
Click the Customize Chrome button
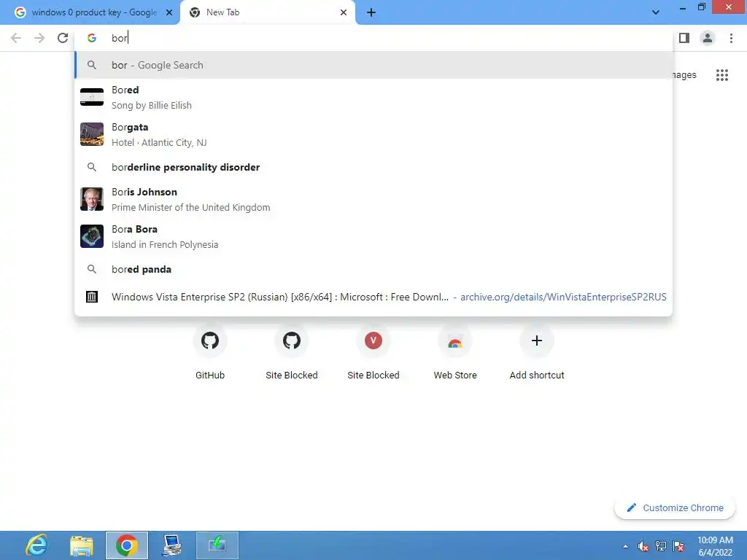tap(675, 507)
